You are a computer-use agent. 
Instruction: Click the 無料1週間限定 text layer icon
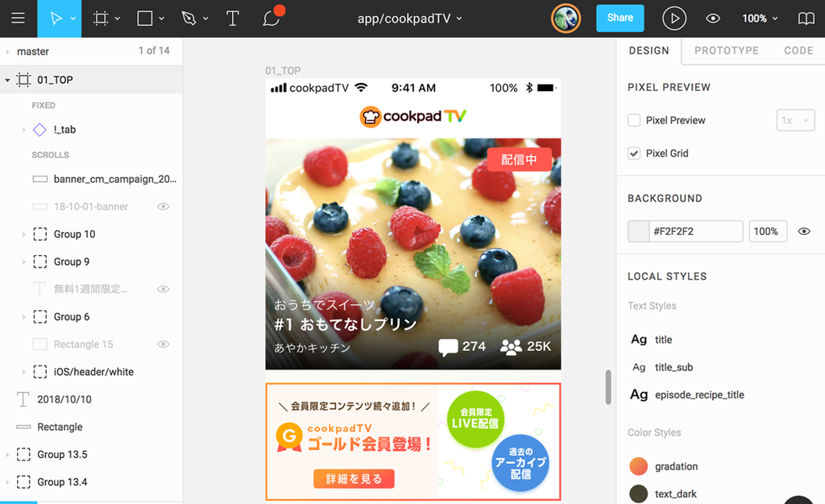pos(39,289)
